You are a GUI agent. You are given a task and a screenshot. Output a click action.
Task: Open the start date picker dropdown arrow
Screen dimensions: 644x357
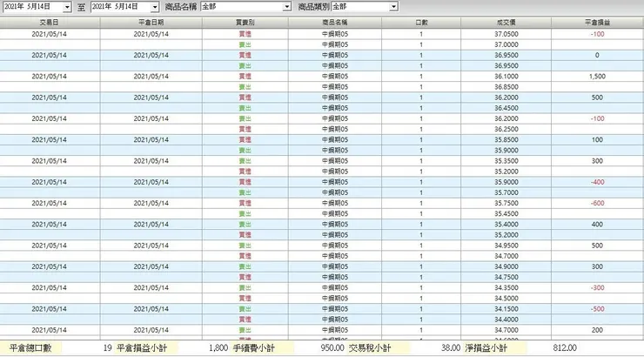[67, 7]
